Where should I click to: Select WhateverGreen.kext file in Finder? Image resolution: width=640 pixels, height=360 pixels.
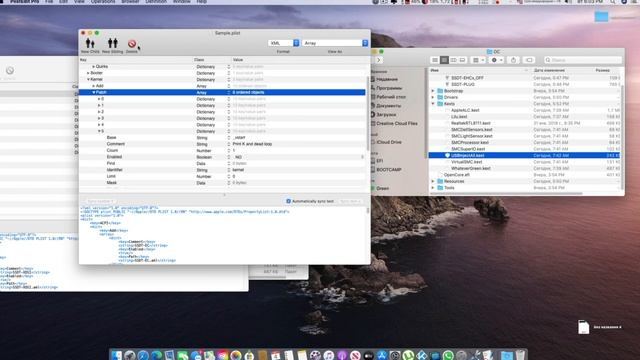click(x=471, y=168)
